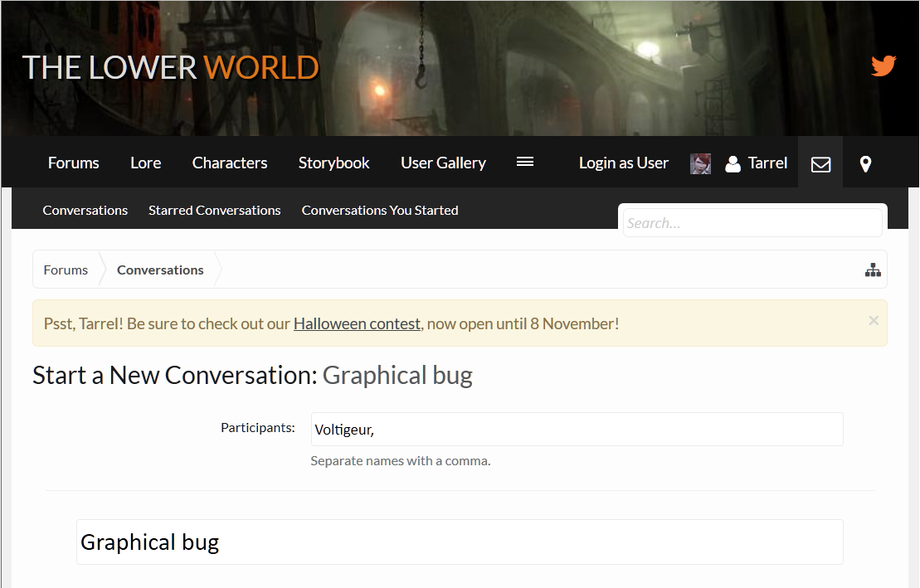Click the Forums breadcrumb link
This screenshot has width=920, height=588.
pos(66,270)
